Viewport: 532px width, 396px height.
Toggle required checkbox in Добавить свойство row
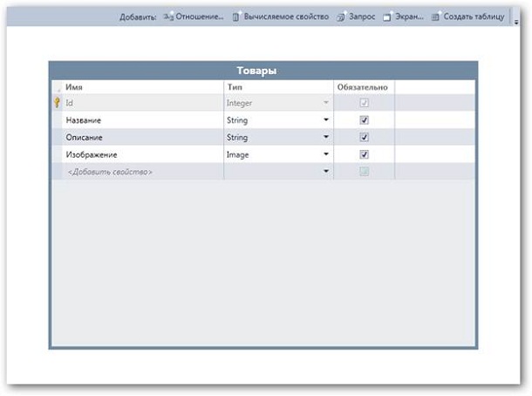pos(364,171)
